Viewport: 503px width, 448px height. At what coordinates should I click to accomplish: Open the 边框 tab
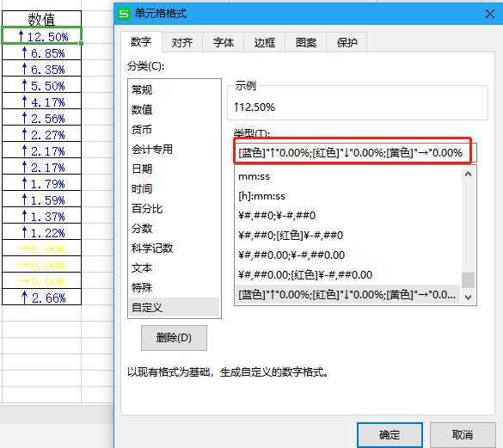coord(265,42)
